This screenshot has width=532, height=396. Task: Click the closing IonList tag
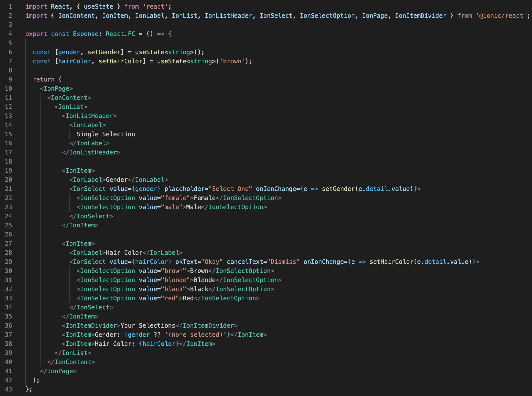[73, 353]
